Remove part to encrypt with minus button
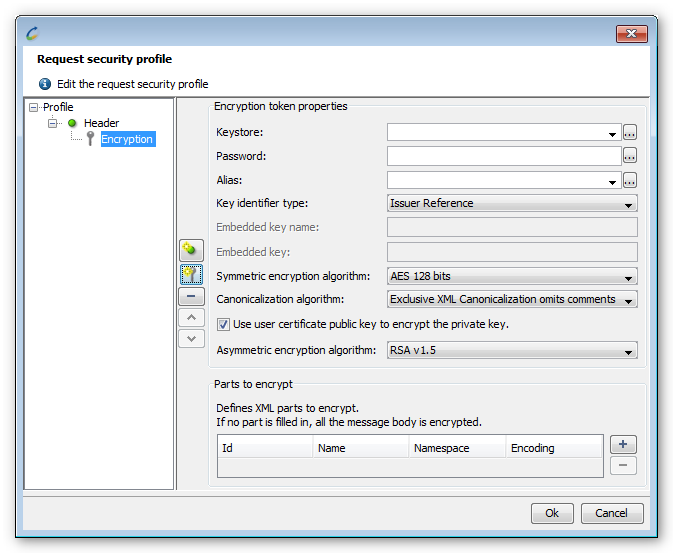The image size is (673, 553). 623,465
